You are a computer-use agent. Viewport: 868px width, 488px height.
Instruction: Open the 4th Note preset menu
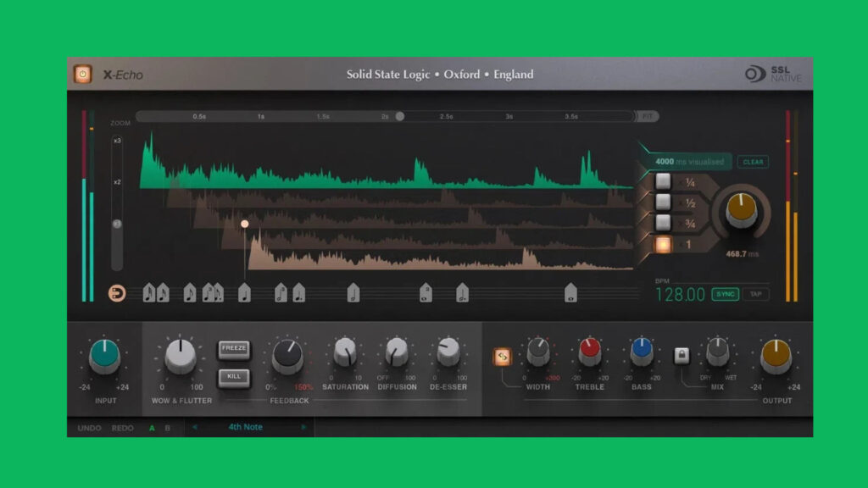pyautogui.click(x=245, y=427)
